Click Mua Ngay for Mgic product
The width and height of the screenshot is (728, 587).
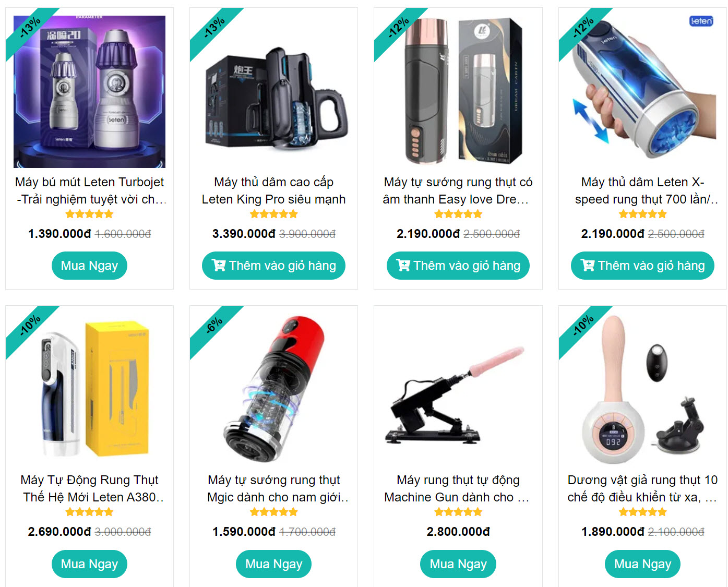[x=273, y=564]
